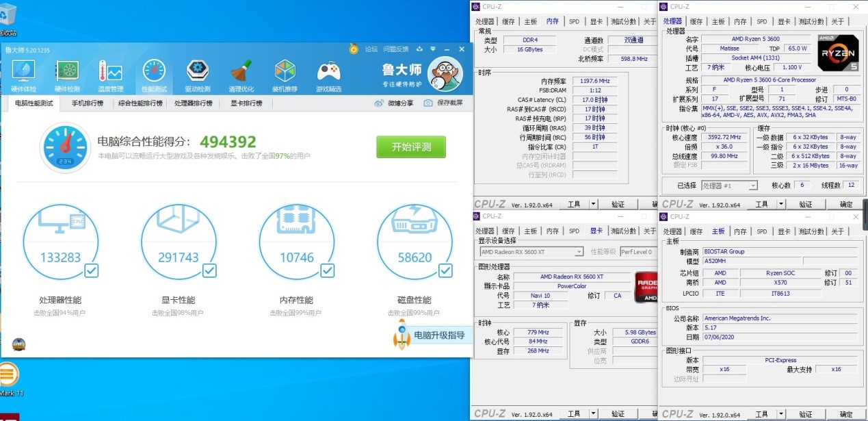Click the Weibo icon beside 微博分享
Screen dimensions: 868x421
[x=380, y=103]
